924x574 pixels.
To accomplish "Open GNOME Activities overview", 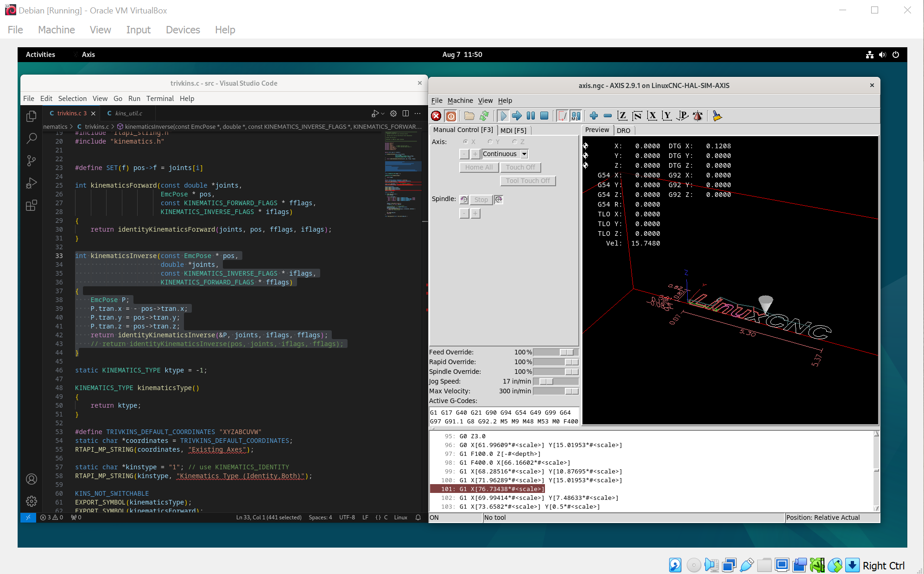I will (x=40, y=54).
